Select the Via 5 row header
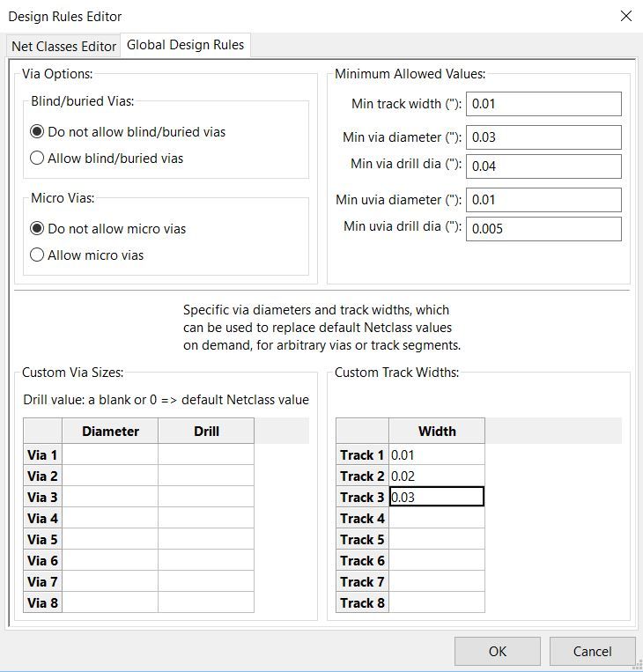The width and height of the screenshot is (643, 672). 42,539
